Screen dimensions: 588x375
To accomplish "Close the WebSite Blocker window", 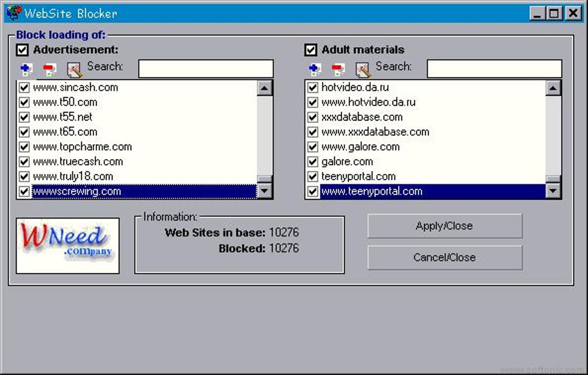I will click(574, 13).
